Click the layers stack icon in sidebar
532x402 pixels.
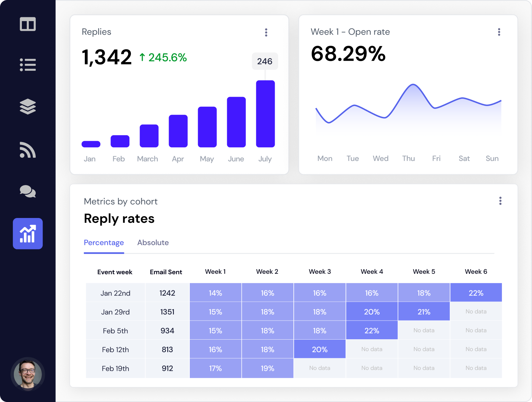(x=28, y=107)
